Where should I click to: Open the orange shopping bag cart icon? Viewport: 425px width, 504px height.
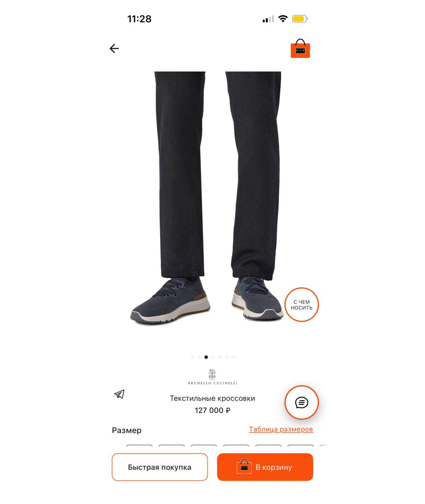pyautogui.click(x=300, y=48)
